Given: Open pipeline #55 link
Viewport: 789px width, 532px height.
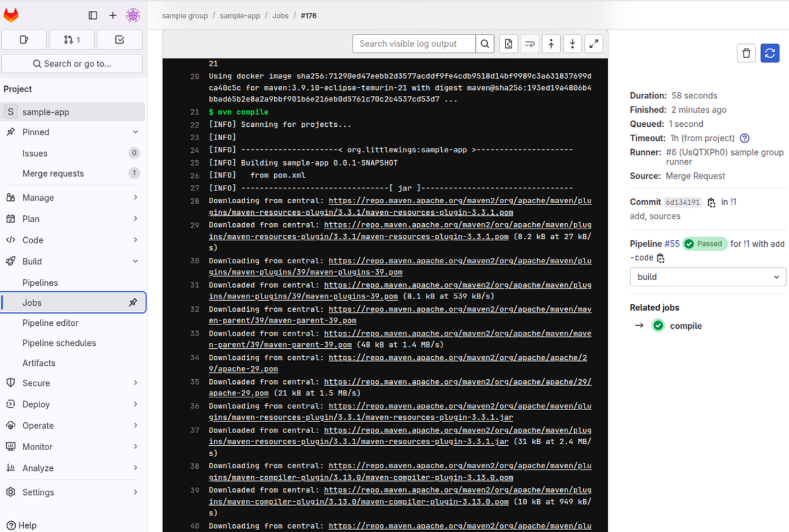Looking at the screenshot, I should point(671,244).
